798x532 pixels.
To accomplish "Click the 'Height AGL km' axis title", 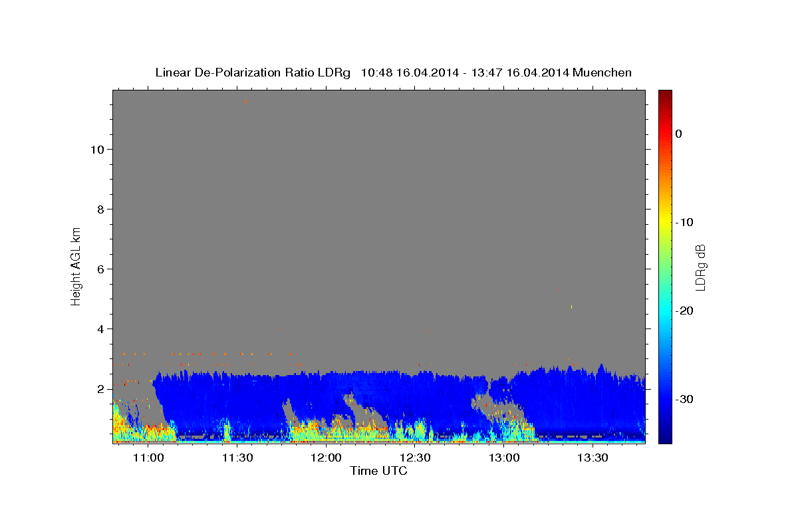I will click(x=76, y=266).
